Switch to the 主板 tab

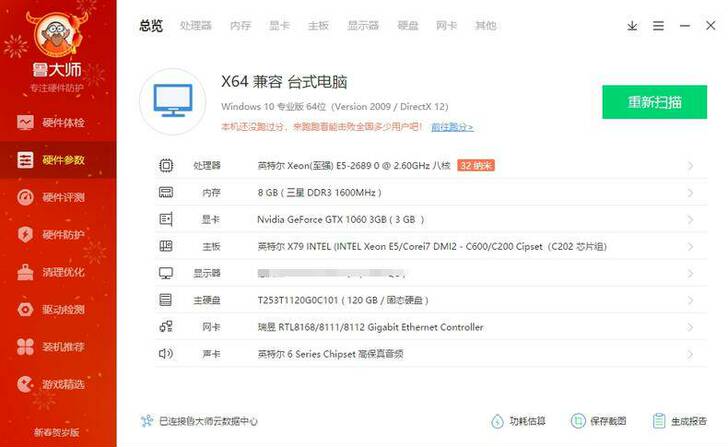pos(318,26)
